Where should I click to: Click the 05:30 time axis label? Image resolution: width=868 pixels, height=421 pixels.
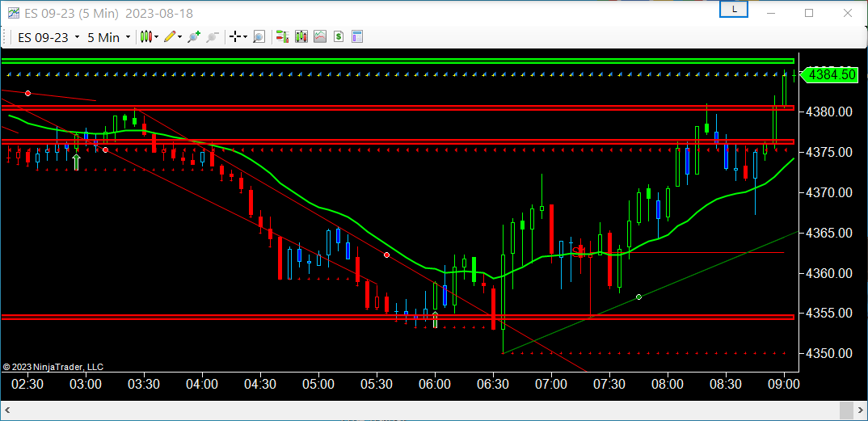377,384
